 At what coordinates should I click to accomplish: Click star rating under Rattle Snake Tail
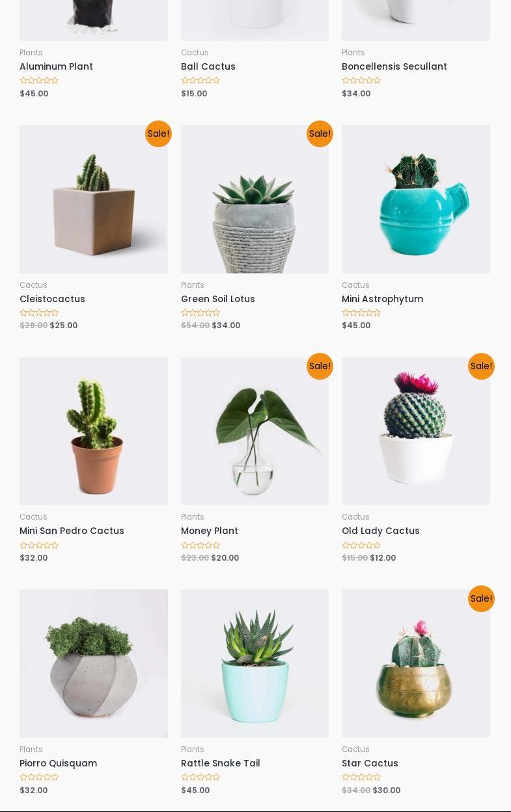click(200, 777)
